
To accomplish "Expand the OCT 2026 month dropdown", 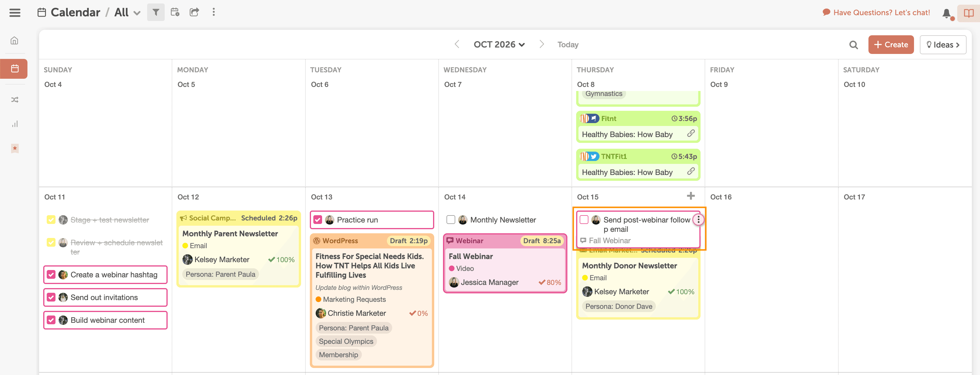I will click(x=499, y=44).
